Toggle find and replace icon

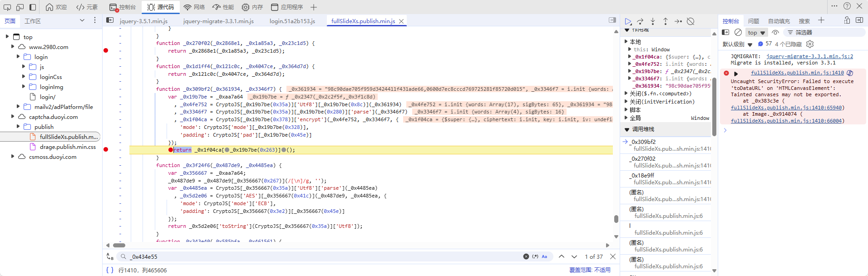(110, 256)
